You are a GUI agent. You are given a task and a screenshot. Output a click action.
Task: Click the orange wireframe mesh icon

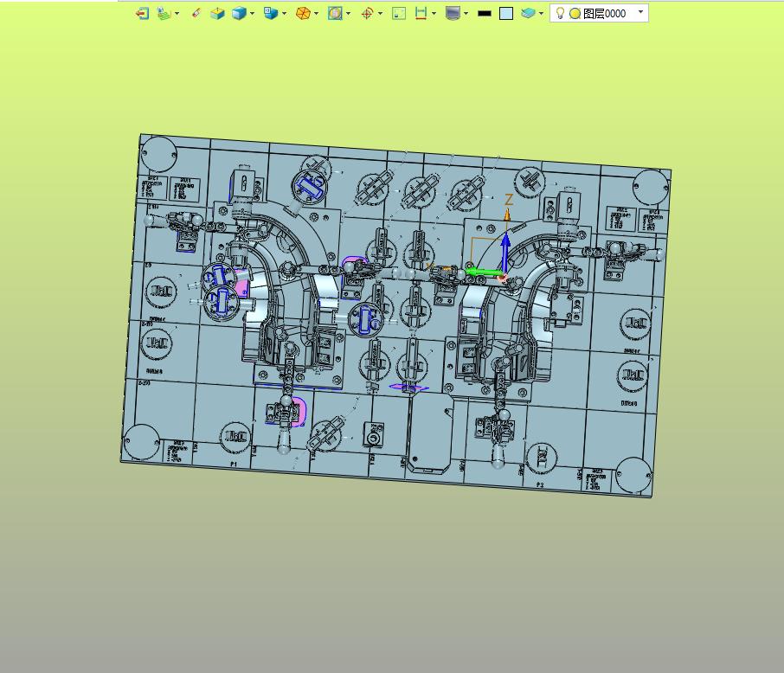pyautogui.click(x=303, y=14)
